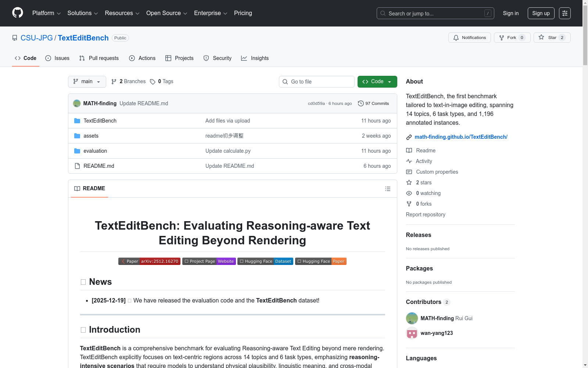The image size is (588, 368).
Task: Open the evaluation folder icon
Action: pyautogui.click(x=77, y=151)
